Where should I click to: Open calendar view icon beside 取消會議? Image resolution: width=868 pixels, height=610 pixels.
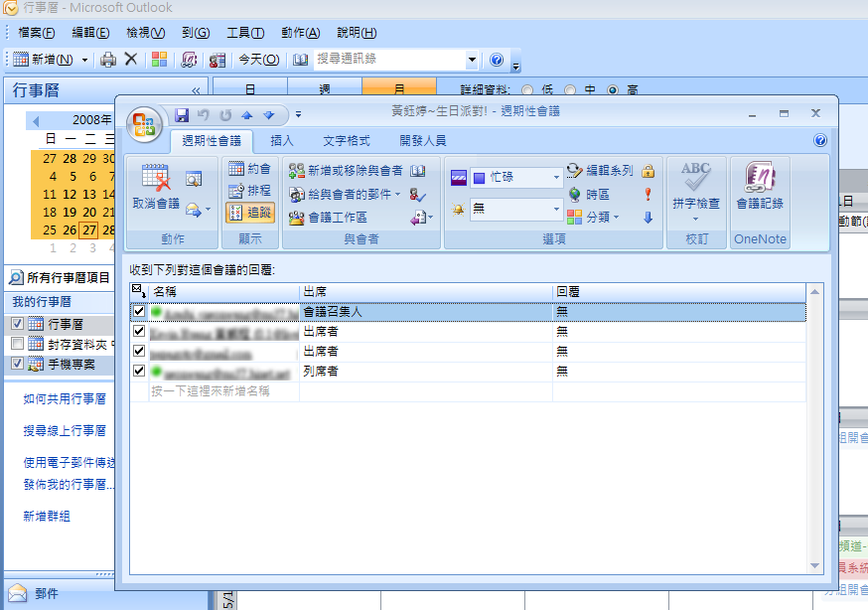click(194, 179)
